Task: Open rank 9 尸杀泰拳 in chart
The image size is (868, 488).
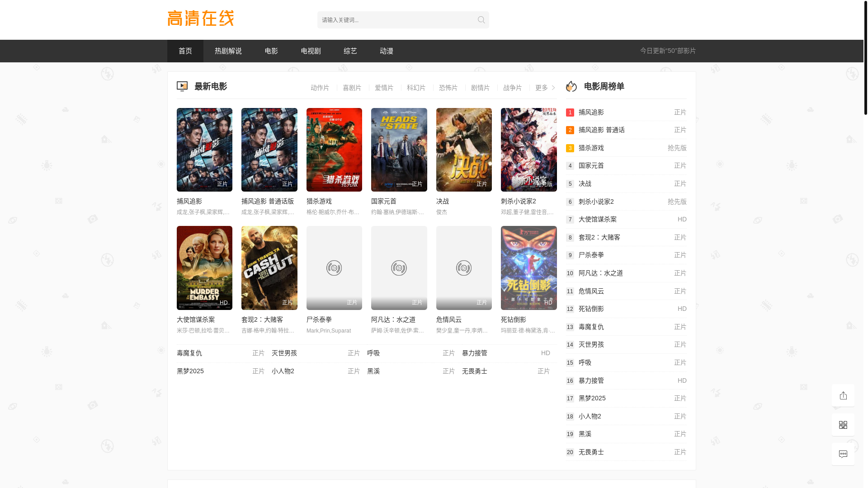Action: tap(626, 255)
